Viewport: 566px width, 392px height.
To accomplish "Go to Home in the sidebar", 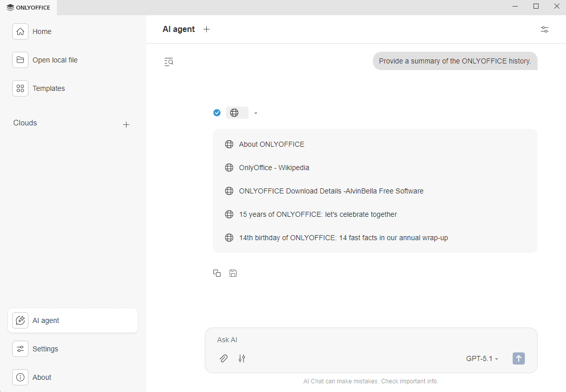I will tap(42, 31).
